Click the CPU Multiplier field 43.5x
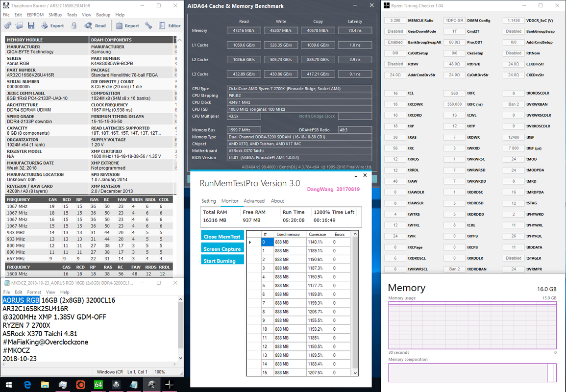 244,116
